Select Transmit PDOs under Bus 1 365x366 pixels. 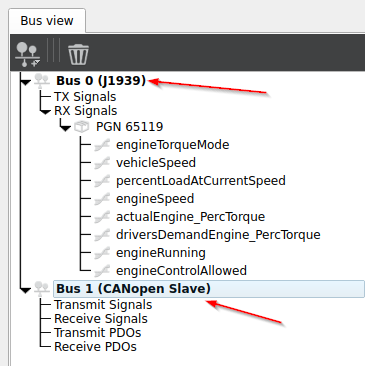[97, 333]
